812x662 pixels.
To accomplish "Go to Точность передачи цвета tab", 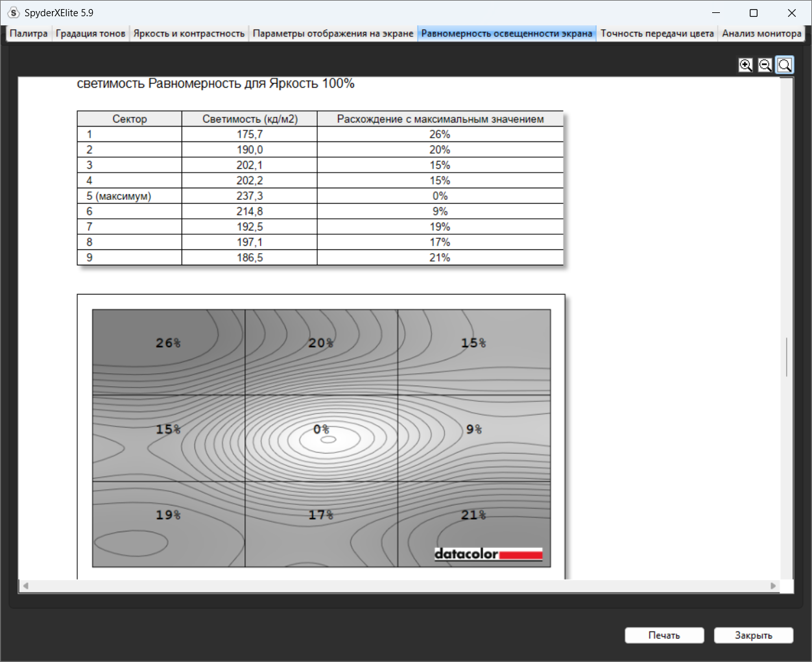I will [657, 34].
